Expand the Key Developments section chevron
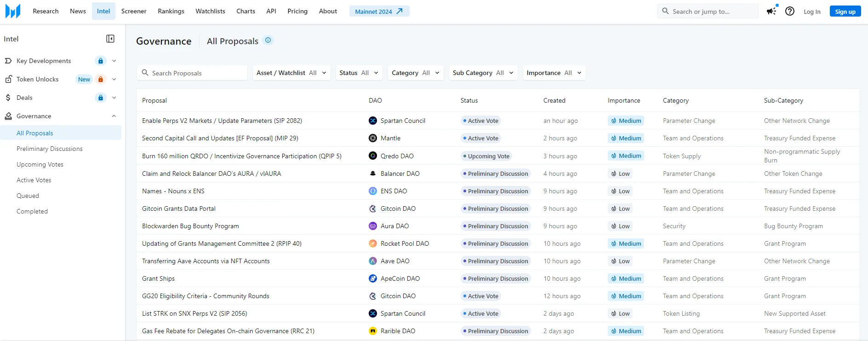 coord(114,61)
